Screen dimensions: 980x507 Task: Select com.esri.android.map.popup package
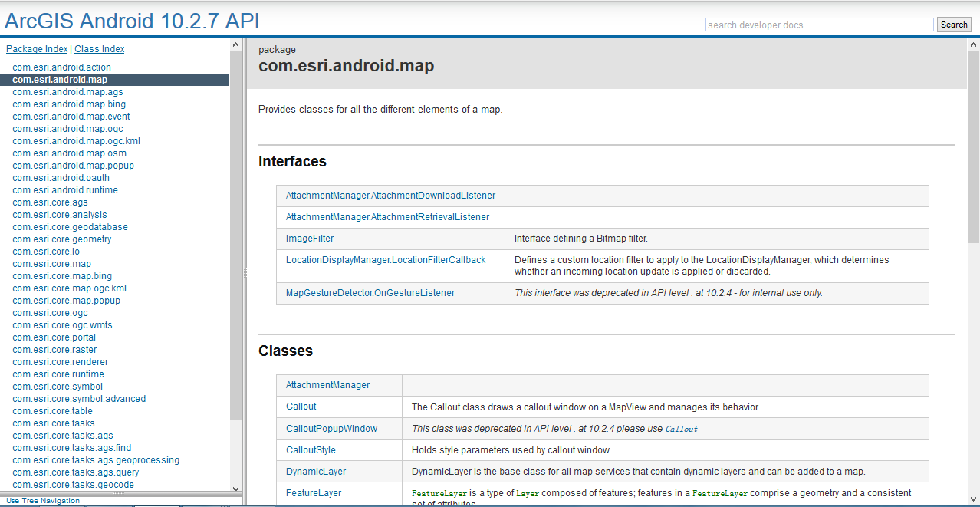click(x=73, y=166)
